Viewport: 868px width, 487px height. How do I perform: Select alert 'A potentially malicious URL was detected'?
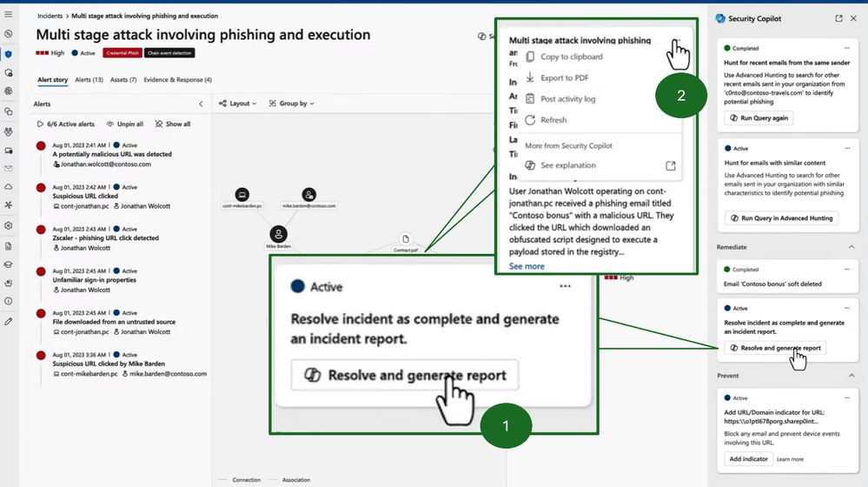[112, 154]
